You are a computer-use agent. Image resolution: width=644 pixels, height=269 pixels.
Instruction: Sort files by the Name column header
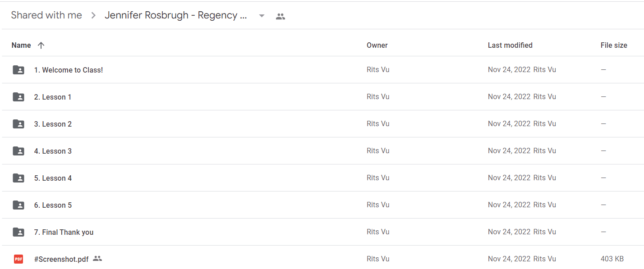point(21,45)
